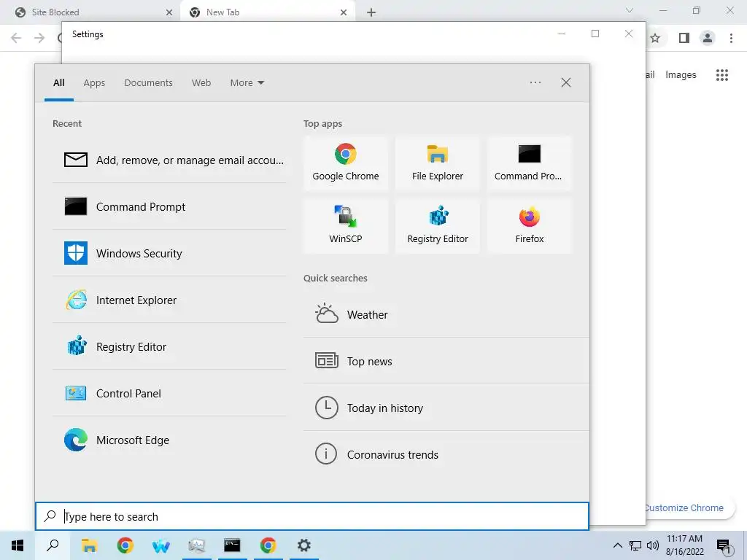
Task: Open Settings gear on the taskbar
Action: (x=304, y=545)
